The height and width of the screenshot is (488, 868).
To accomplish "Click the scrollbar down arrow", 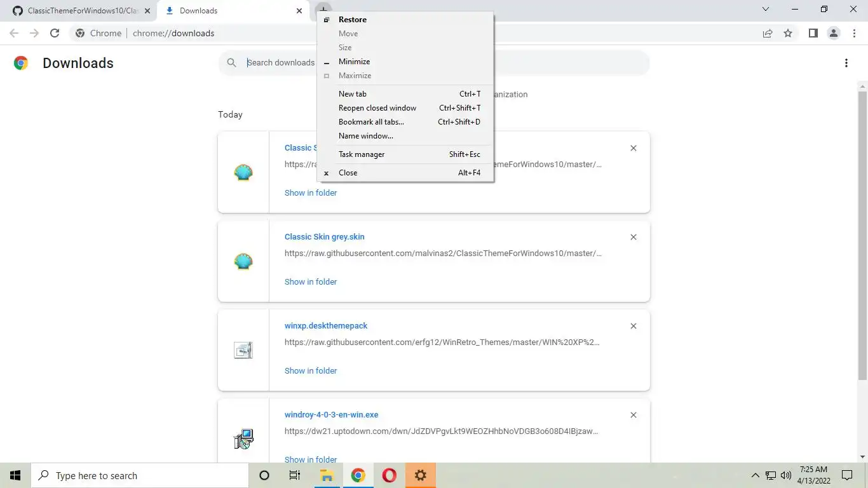I will 862,457.
